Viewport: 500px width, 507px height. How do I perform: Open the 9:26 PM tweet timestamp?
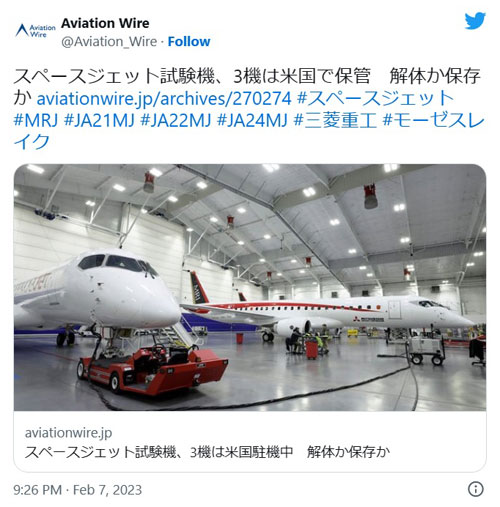(x=38, y=490)
